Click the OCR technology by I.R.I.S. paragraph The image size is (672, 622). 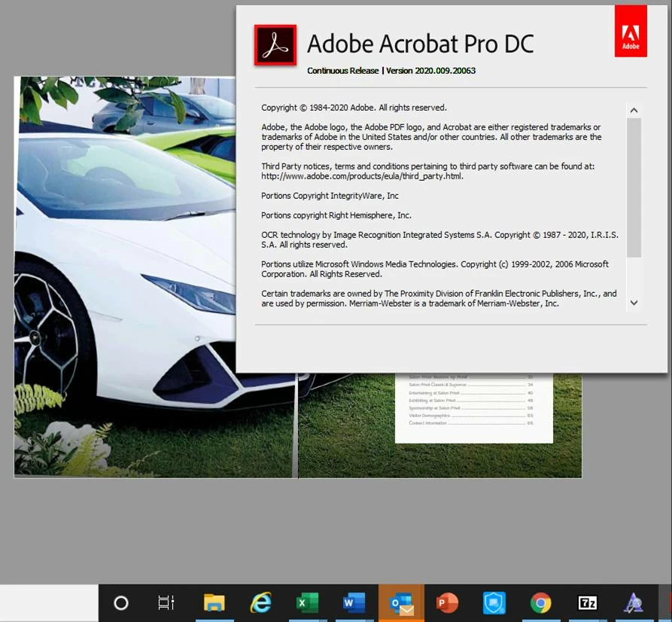point(439,239)
